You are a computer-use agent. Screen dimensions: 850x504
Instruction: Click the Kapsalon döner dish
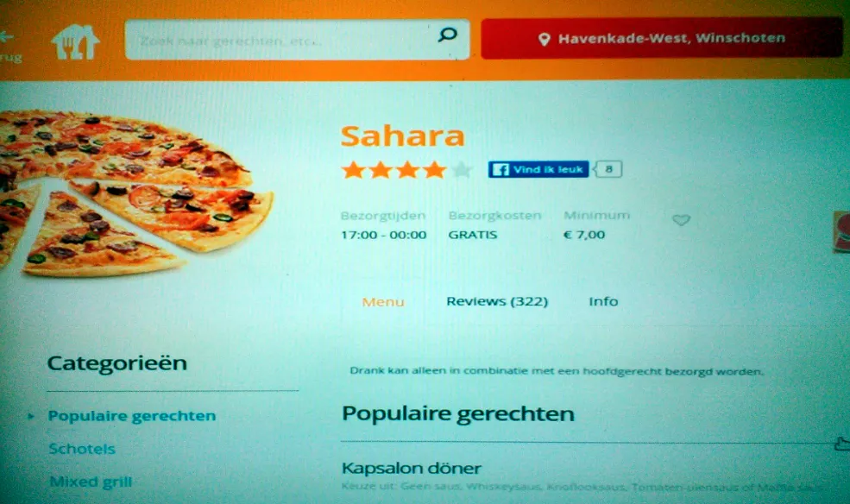411,468
